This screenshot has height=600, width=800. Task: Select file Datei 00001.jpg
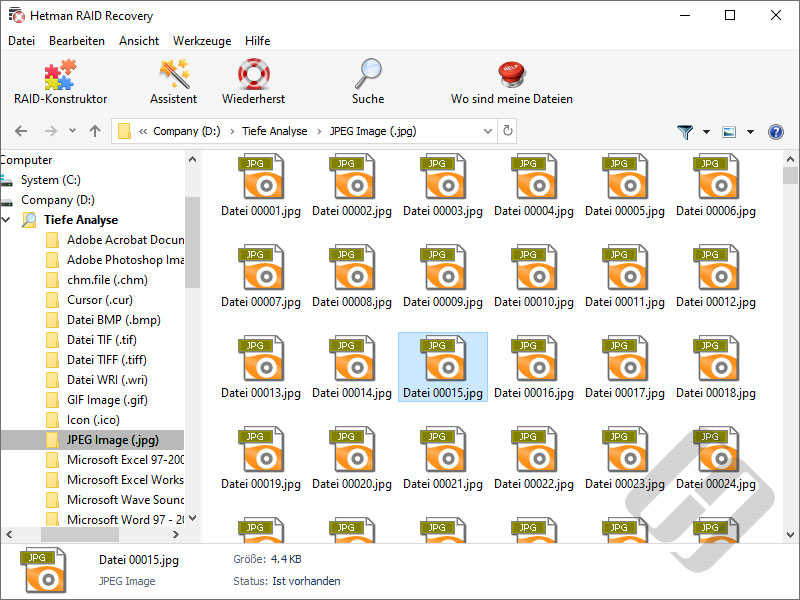(261, 186)
